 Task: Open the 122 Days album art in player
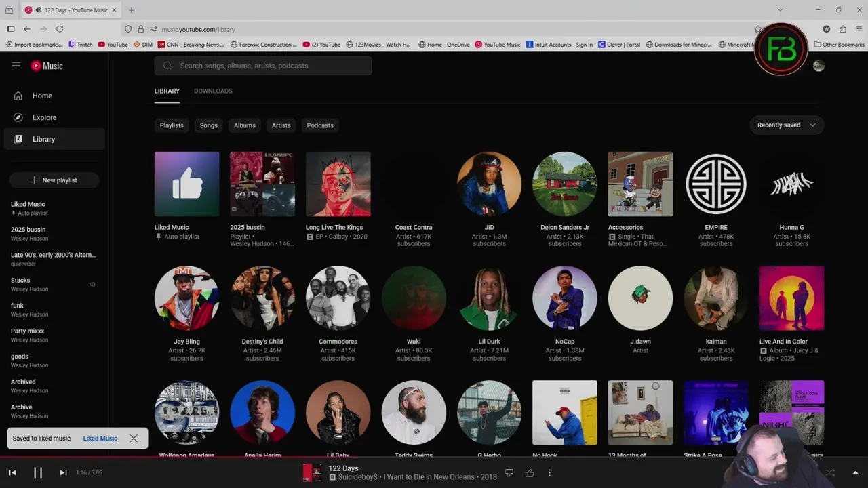click(x=312, y=472)
